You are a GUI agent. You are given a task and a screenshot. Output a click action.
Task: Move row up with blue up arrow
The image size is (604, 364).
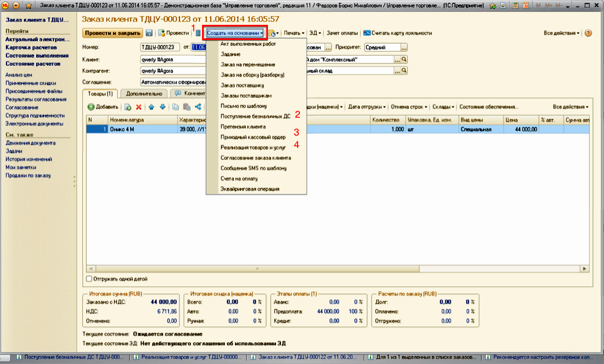(x=152, y=107)
